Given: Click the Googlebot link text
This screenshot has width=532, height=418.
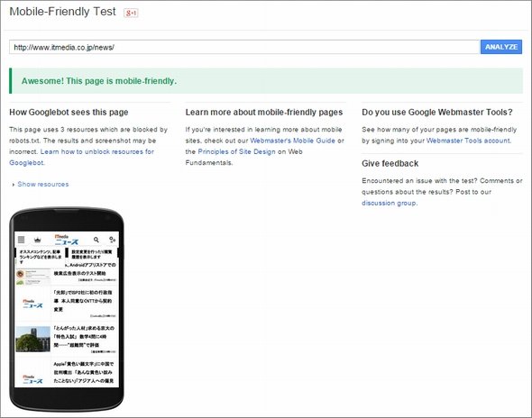Looking at the screenshot, I should [26, 163].
